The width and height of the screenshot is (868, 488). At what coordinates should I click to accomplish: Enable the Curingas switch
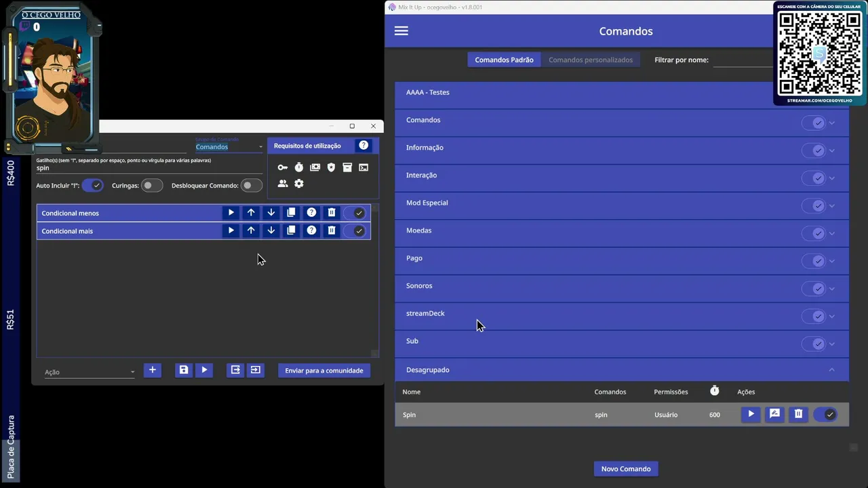pos(152,186)
